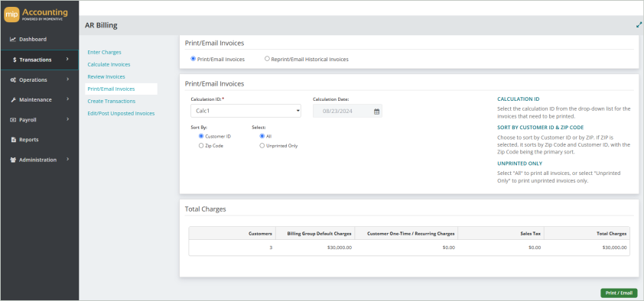Click the Administration users icon
Image resolution: width=644 pixels, height=301 pixels.
pyautogui.click(x=13, y=160)
